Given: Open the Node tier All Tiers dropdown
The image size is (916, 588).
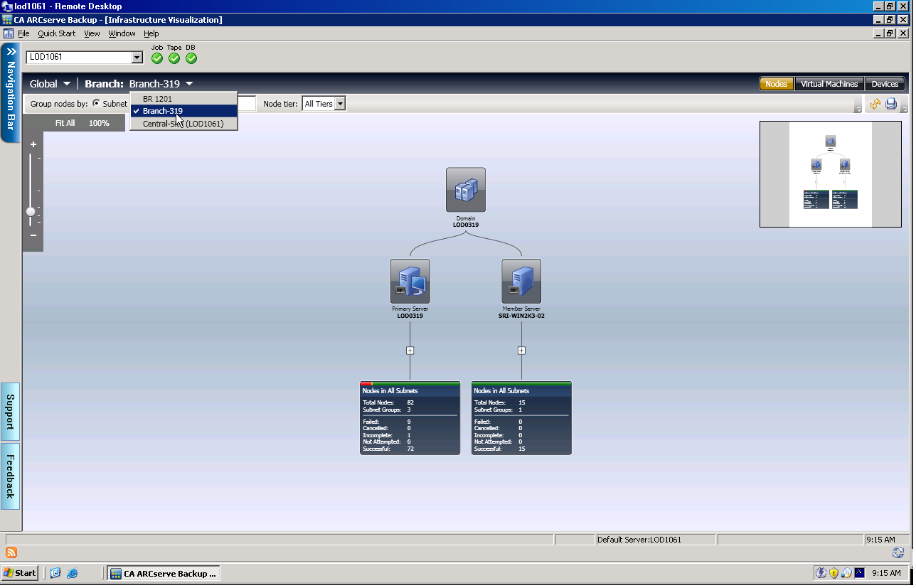Looking at the screenshot, I should click(340, 103).
